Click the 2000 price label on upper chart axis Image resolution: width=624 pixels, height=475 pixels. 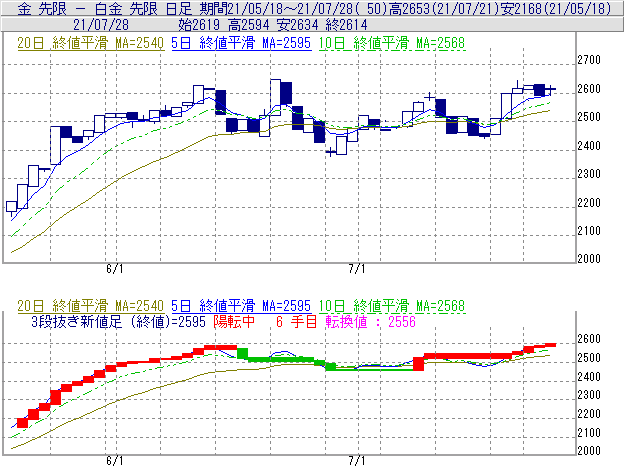pos(589,259)
